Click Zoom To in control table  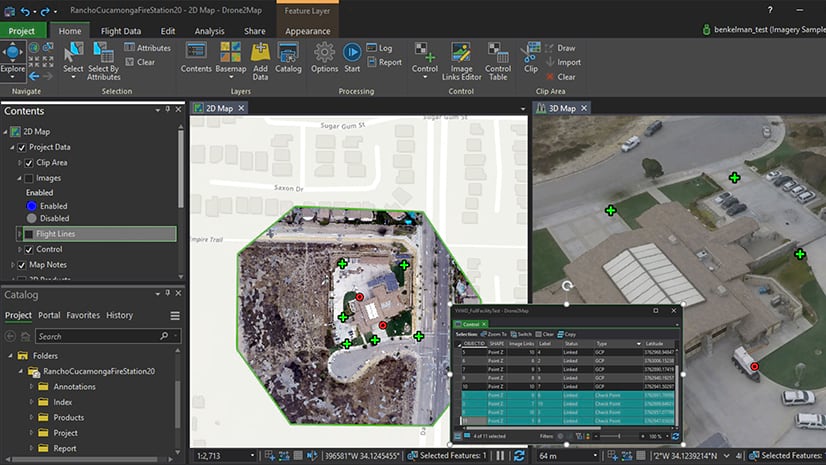click(x=495, y=334)
